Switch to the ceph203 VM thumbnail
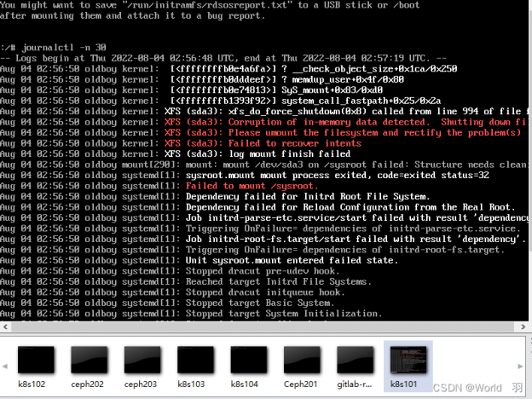The height and width of the screenshot is (399, 532). (x=141, y=360)
